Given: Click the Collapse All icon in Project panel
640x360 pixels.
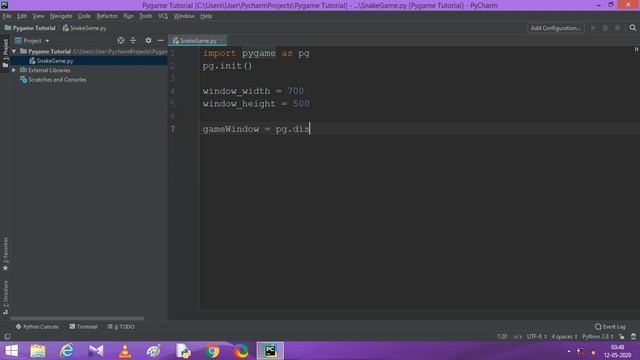Looking at the screenshot, I should [133, 40].
